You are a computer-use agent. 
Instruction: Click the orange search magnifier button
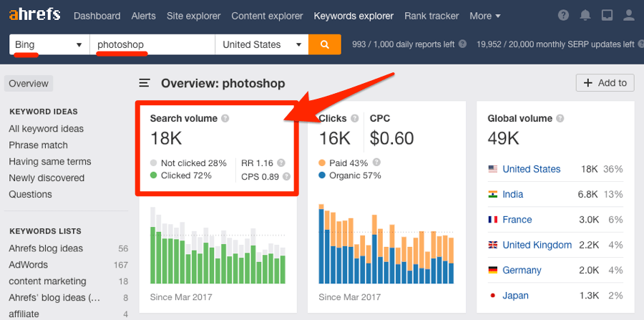coord(324,44)
